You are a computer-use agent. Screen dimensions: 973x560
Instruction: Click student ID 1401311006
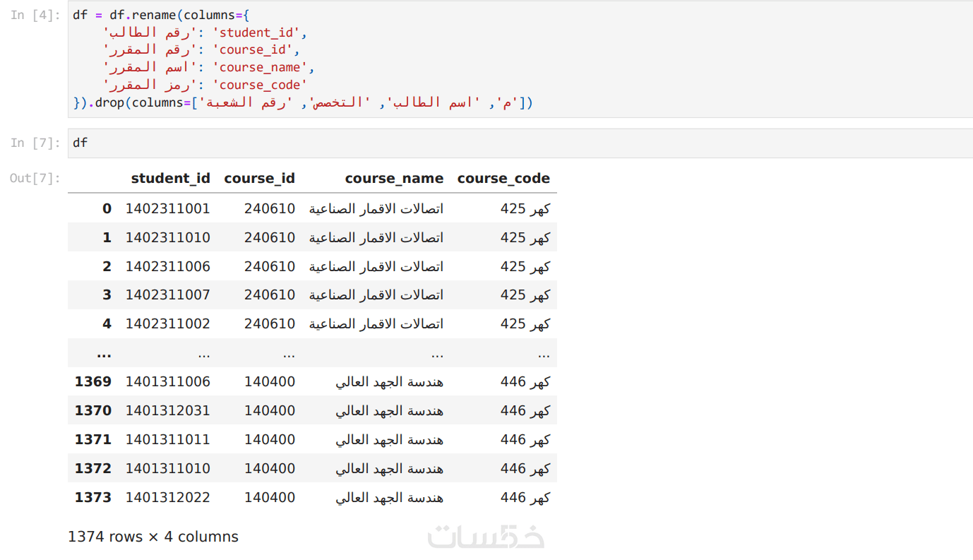[x=168, y=381]
